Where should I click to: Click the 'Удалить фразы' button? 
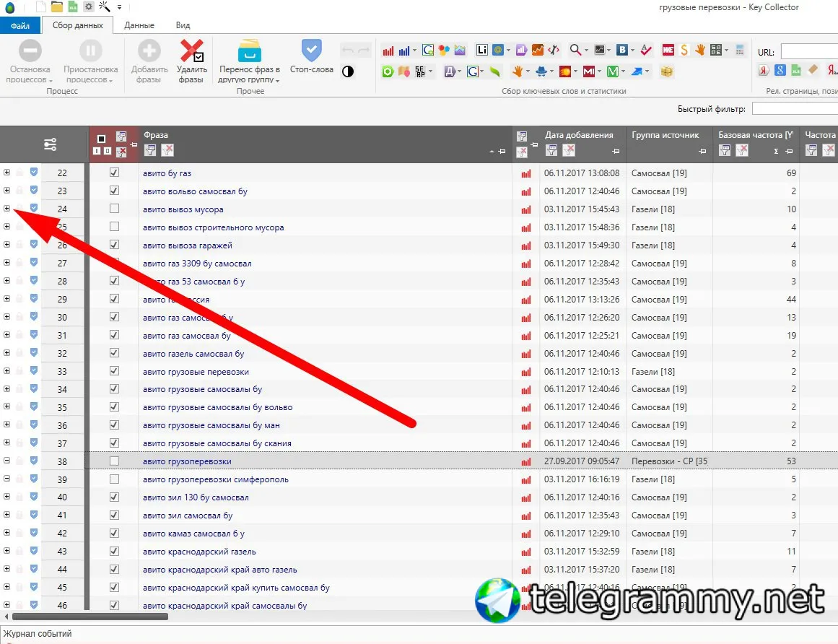(x=191, y=61)
